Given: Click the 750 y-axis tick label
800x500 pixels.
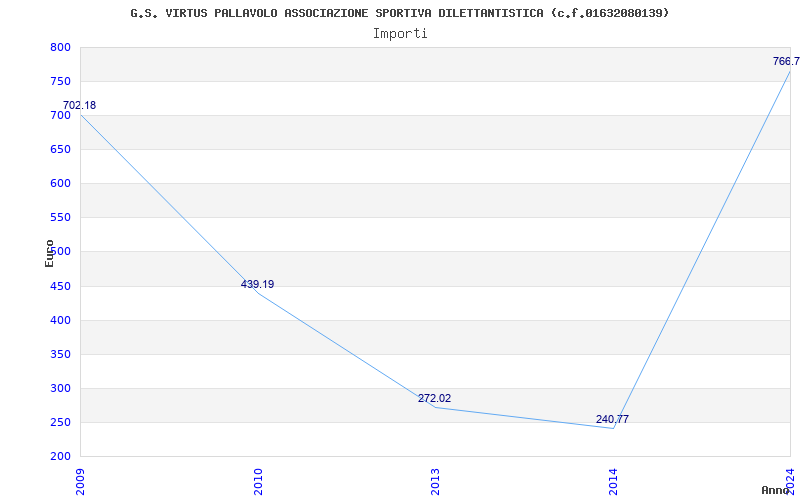Looking at the screenshot, I should coord(60,82).
